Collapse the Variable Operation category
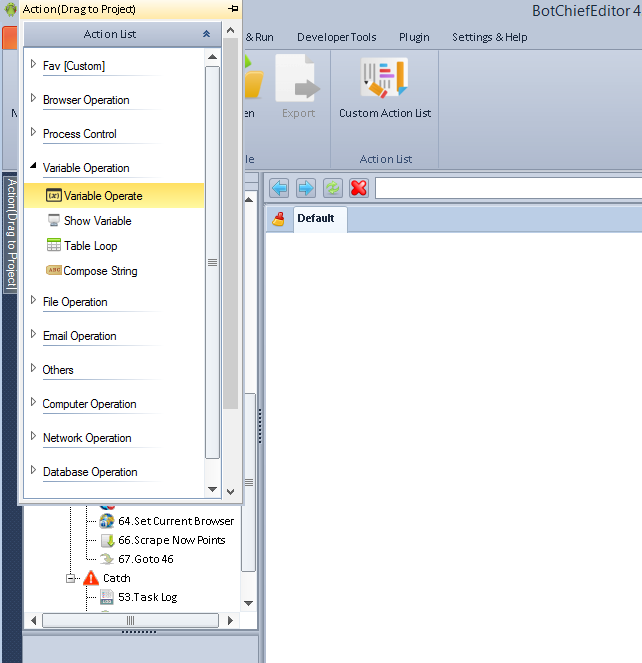This screenshot has width=642, height=663. pos(33,167)
